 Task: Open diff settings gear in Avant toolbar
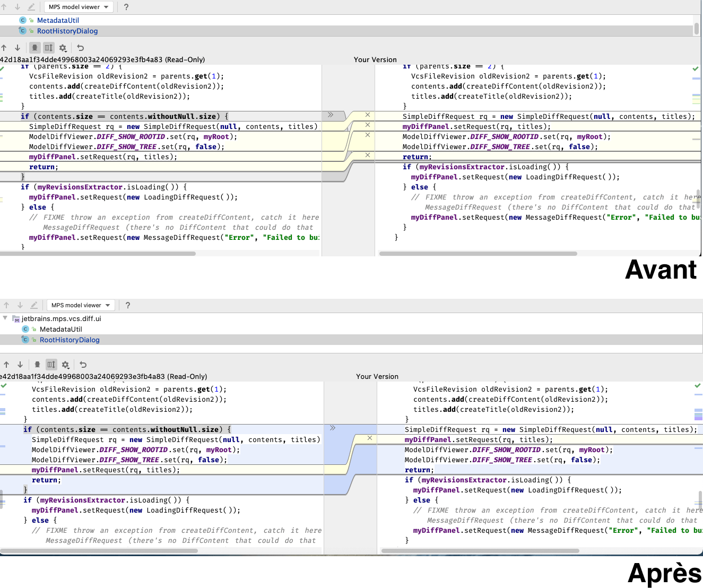[x=63, y=48]
